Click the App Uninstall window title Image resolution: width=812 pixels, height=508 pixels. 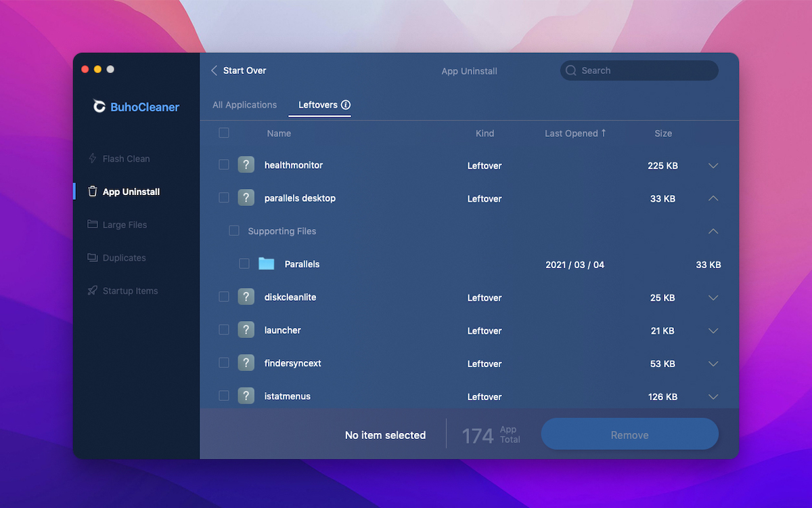470,71
